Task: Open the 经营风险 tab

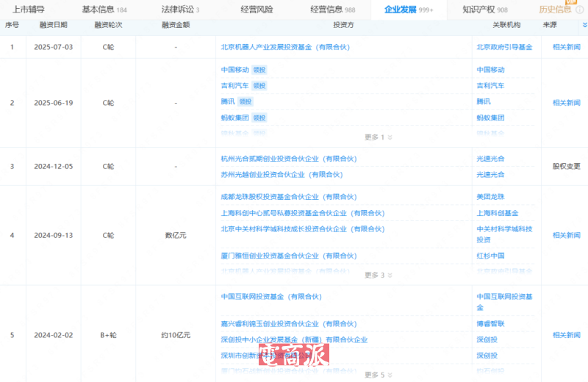Action: point(257,10)
